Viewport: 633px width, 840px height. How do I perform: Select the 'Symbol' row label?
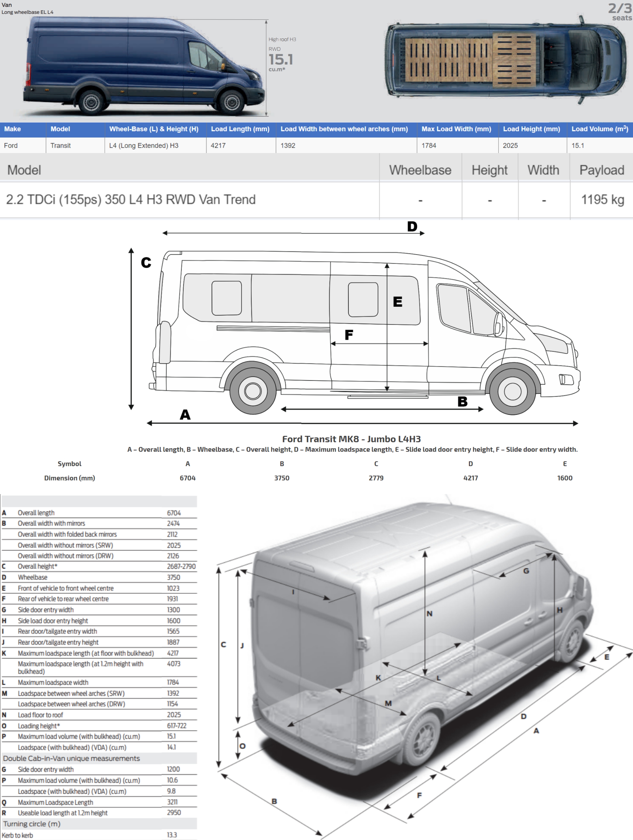pos(69,464)
